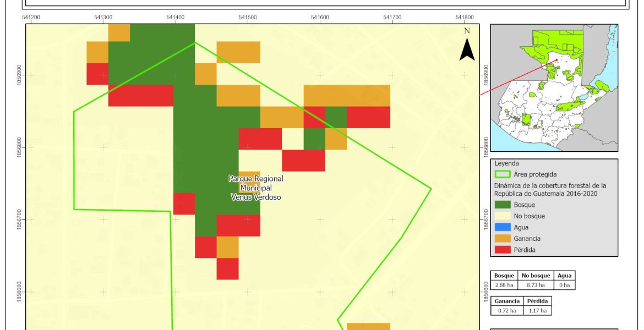This screenshot has height=330, width=644.
Task: Pick the orange Ganancia legend swatch
Action: [x=503, y=239]
